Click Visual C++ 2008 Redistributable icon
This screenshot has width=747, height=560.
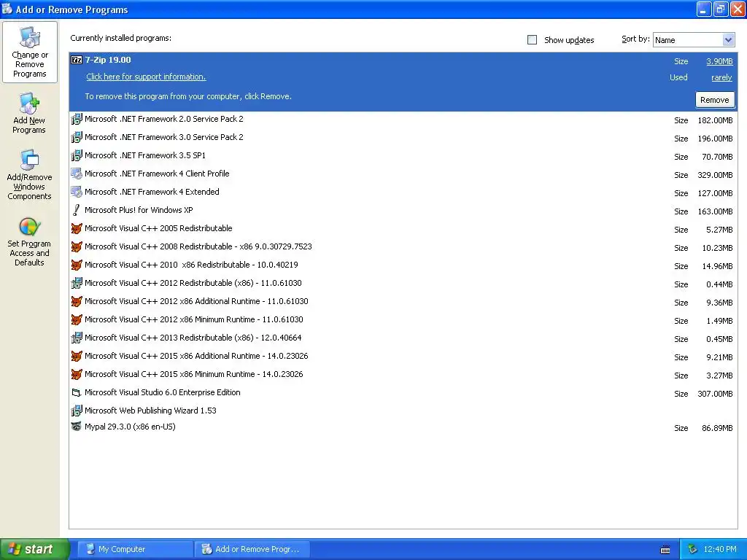pyautogui.click(x=76, y=246)
